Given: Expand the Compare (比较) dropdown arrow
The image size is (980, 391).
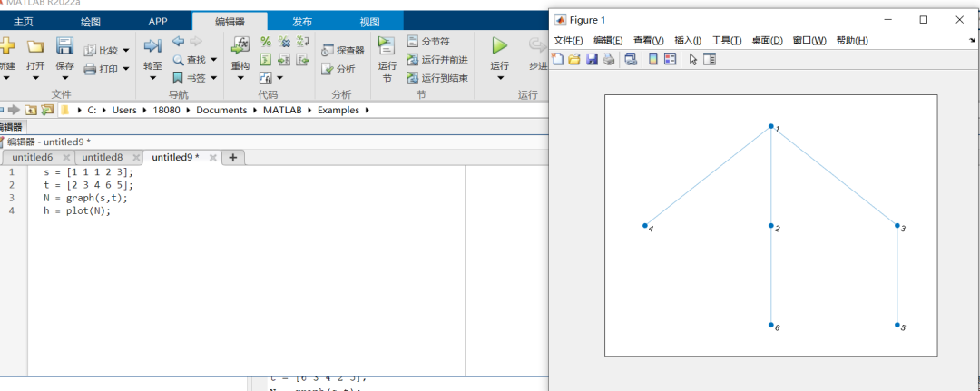Looking at the screenshot, I should coord(125,51).
